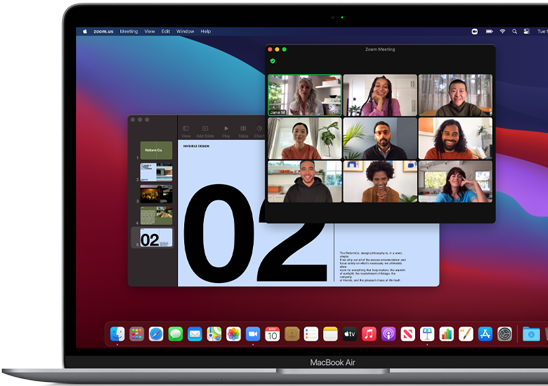Open the Window menu
The width and height of the screenshot is (548, 386).
[x=185, y=31]
